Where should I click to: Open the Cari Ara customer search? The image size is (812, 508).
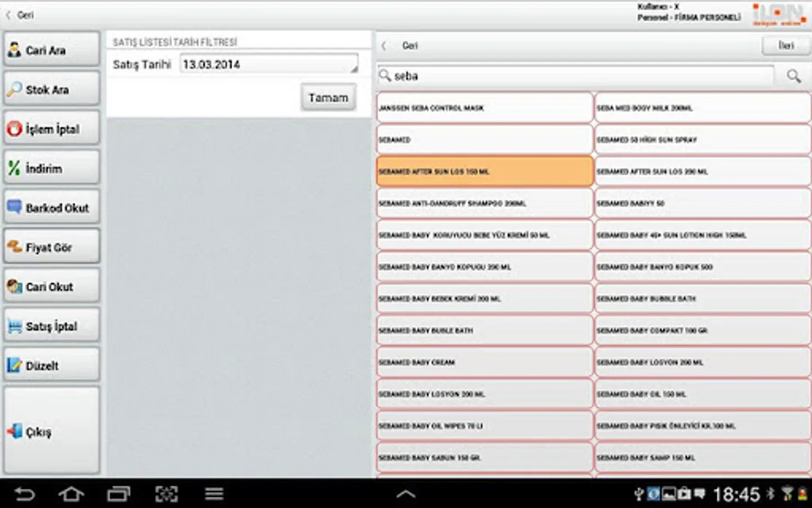click(52, 50)
